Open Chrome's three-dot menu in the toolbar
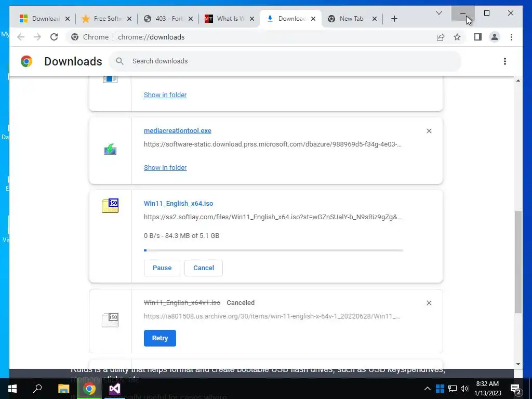The width and height of the screenshot is (532, 399). (x=511, y=37)
